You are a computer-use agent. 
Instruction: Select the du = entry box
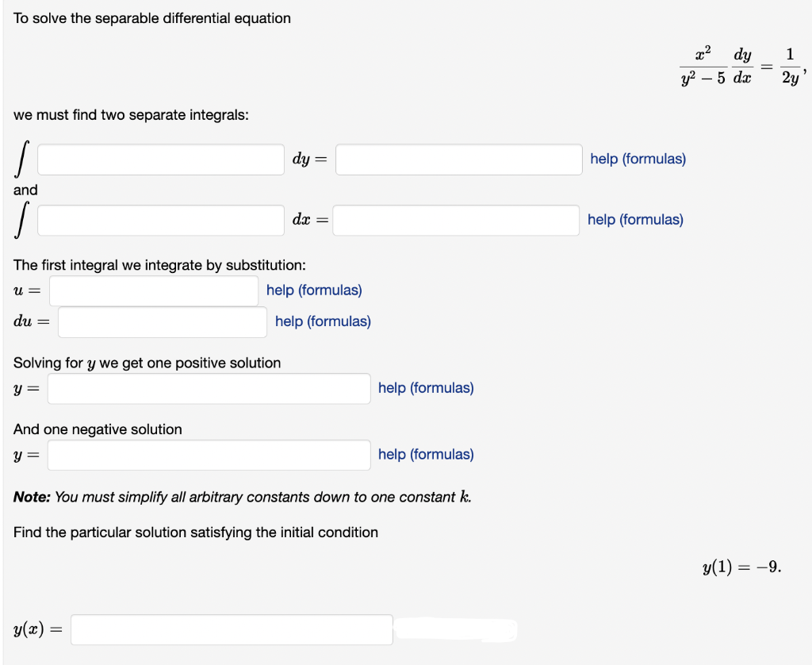162,321
